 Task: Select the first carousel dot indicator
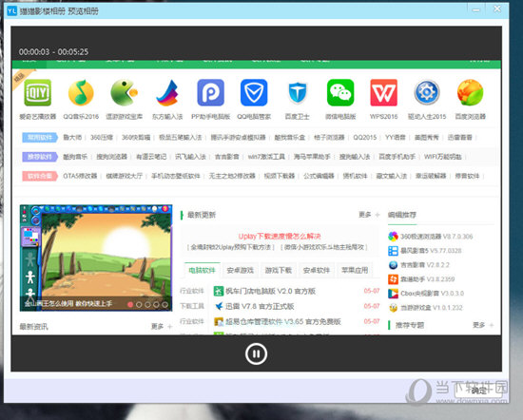130,304
